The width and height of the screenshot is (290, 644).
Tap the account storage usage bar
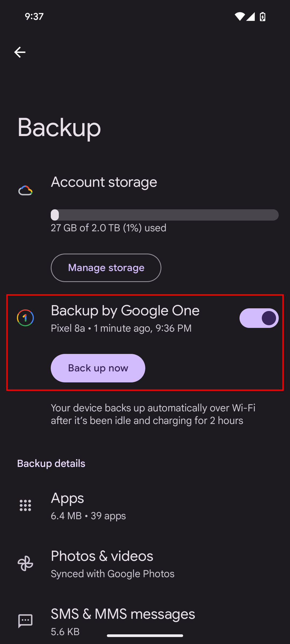point(165,215)
